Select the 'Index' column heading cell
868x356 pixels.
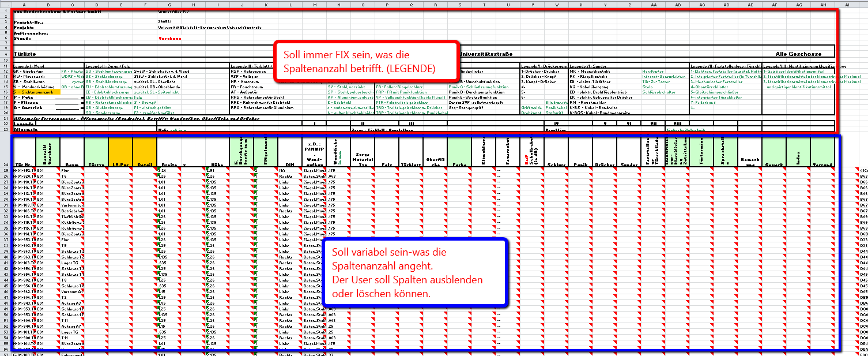(x=798, y=152)
